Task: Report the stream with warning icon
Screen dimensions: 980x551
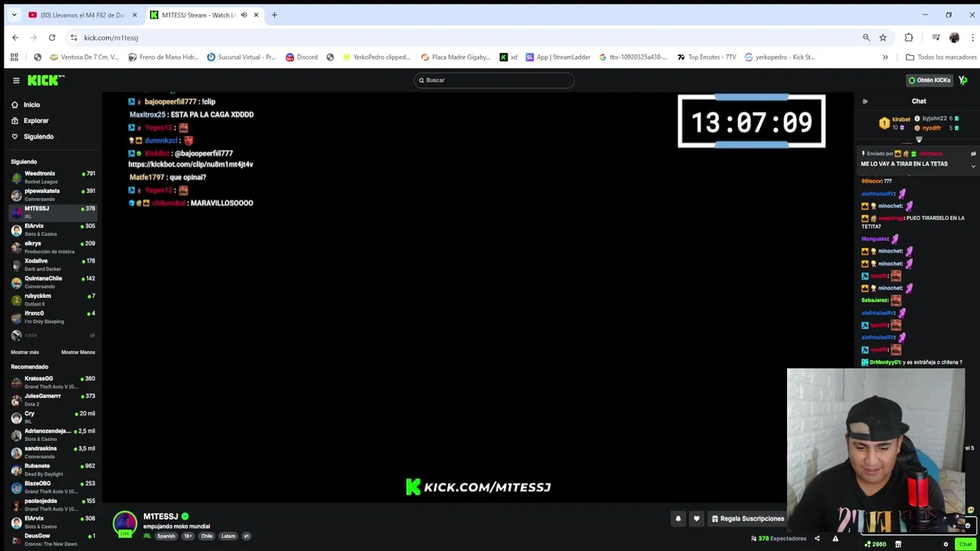Action: 835,539
